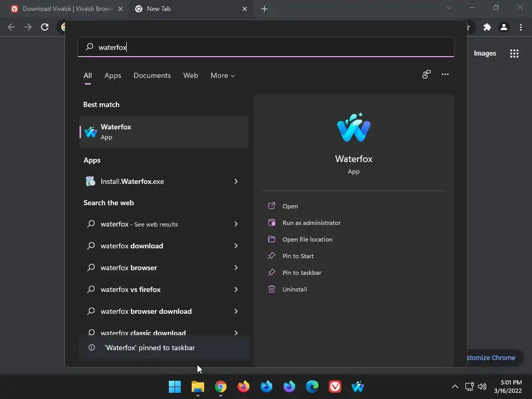The height and width of the screenshot is (399, 532).
Task: Open a new Chrome tab with plus button
Action: click(264, 9)
